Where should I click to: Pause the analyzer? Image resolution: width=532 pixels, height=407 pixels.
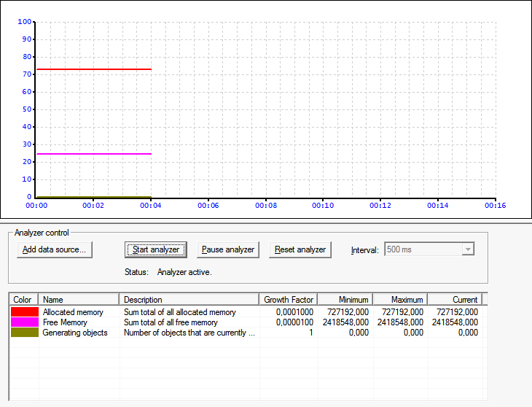click(x=228, y=250)
